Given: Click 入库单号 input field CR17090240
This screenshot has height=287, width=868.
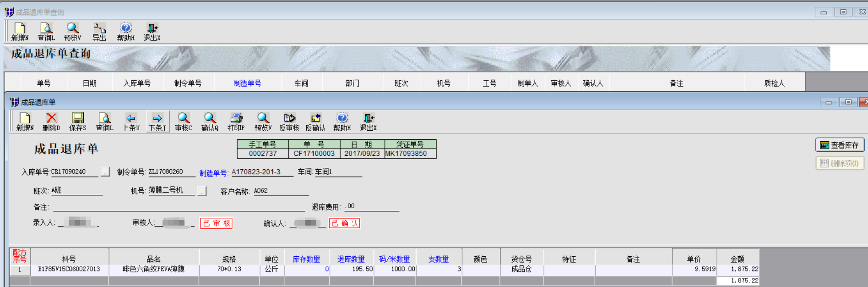Looking at the screenshot, I should point(74,172).
